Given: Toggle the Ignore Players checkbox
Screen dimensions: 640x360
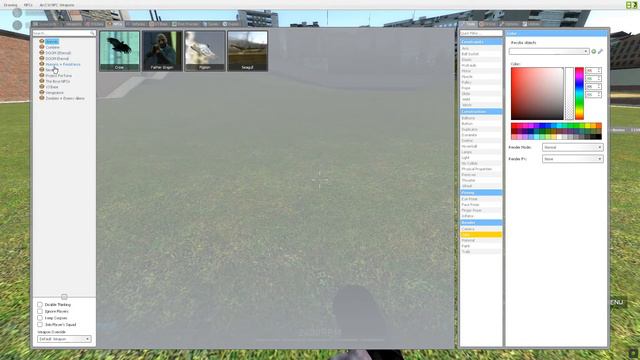Looking at the screenshot, I should [x=40, y=311].
